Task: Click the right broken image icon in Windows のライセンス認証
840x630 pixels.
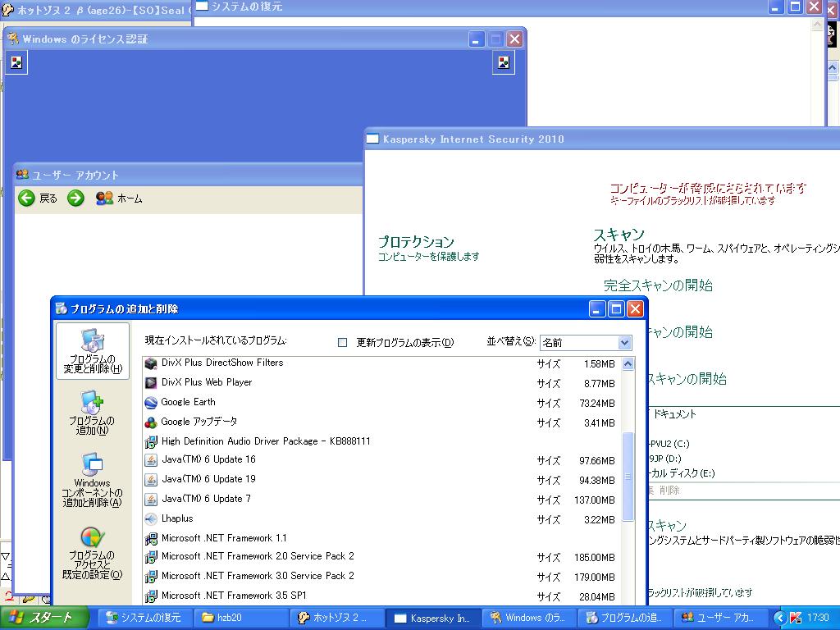Action: point(504,62)
